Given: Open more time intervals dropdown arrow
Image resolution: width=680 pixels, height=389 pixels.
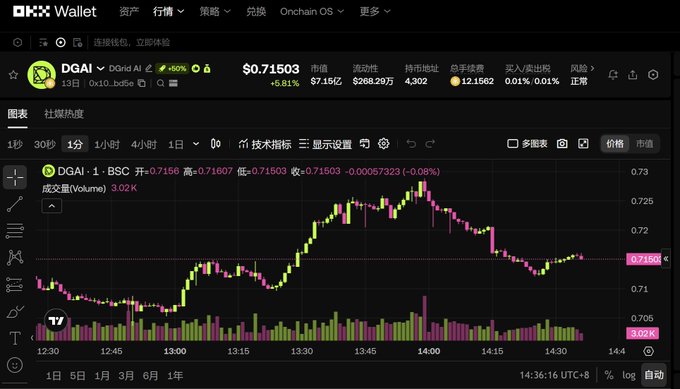Looking at the screenshot, I should point(196,144).
